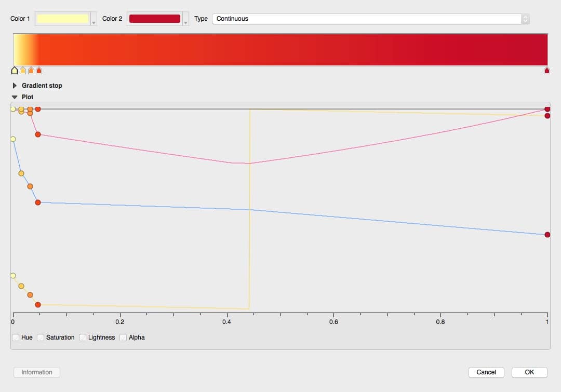Click the Cancel button
The image size is (561, 392).
[x=486, y=372]
